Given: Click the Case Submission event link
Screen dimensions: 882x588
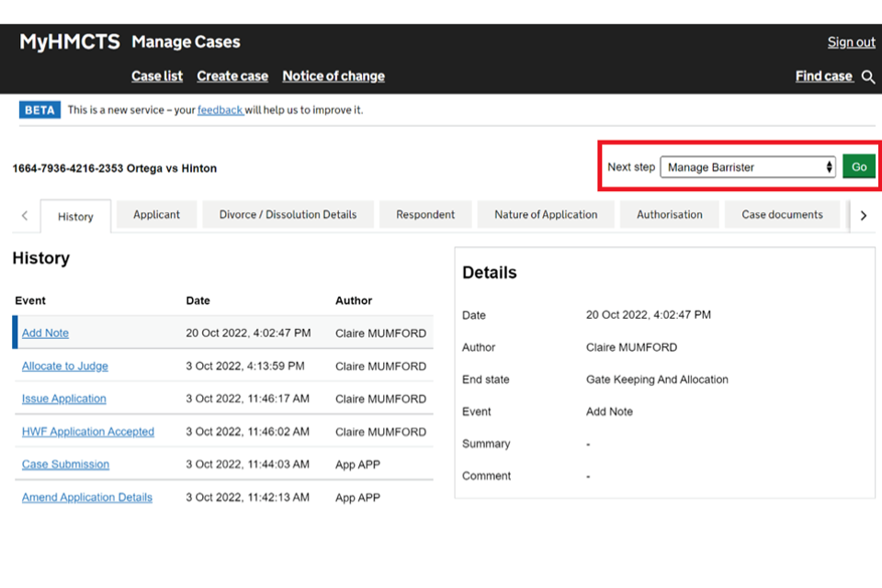Looking at the screenshot, I should tap(65, 465).
